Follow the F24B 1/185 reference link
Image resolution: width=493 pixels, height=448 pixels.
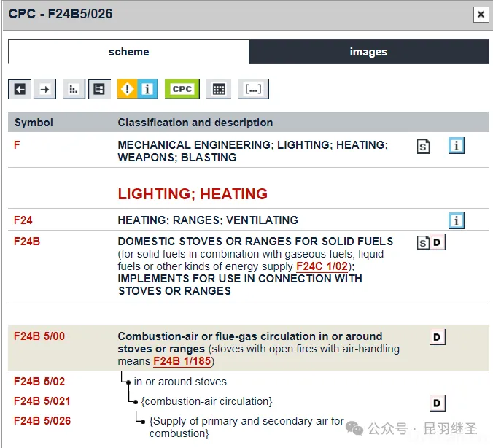click(x=182, y=361)
